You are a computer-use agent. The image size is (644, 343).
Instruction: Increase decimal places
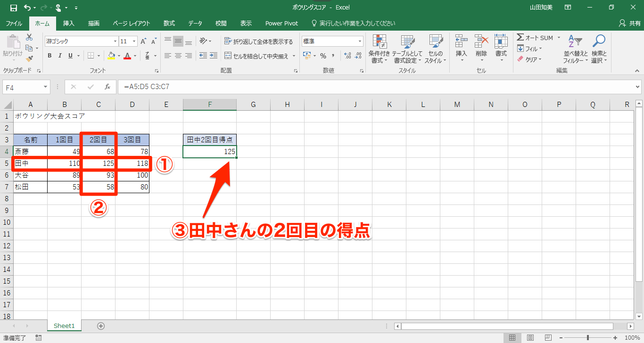click(347, 56)
